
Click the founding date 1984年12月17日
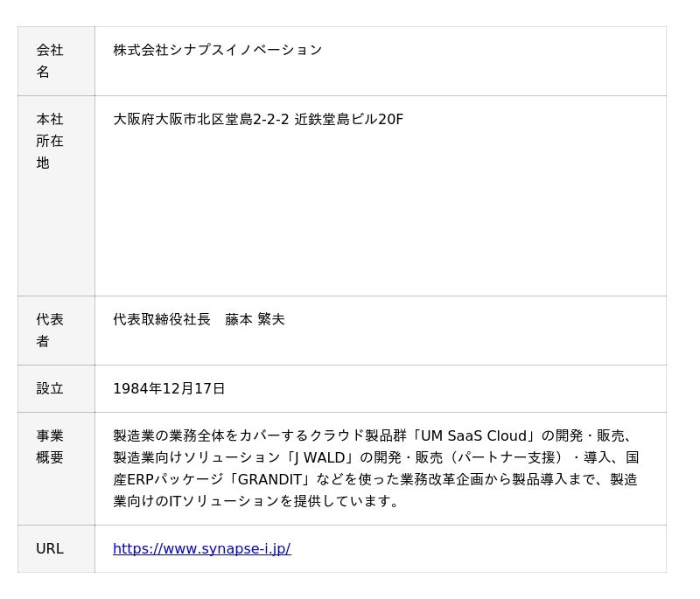click(x=169, y=389)
